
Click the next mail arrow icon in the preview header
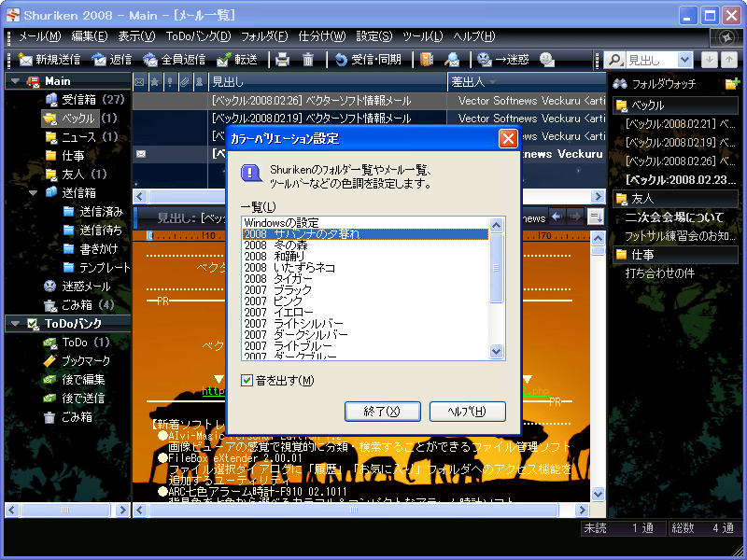(x=576, y=217)
